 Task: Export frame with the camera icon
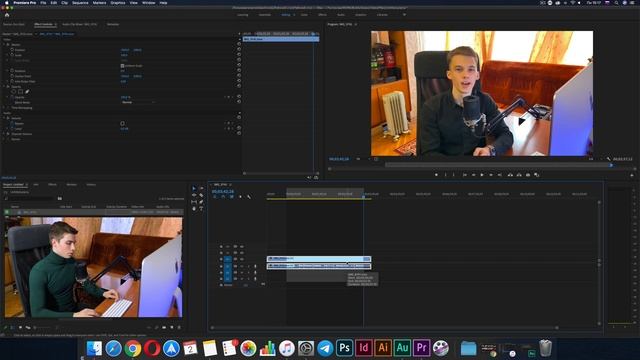point(528,175)
